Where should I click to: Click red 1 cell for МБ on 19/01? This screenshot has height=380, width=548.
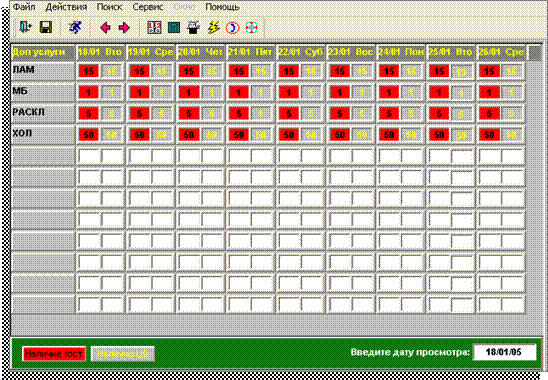click(139, 93)
